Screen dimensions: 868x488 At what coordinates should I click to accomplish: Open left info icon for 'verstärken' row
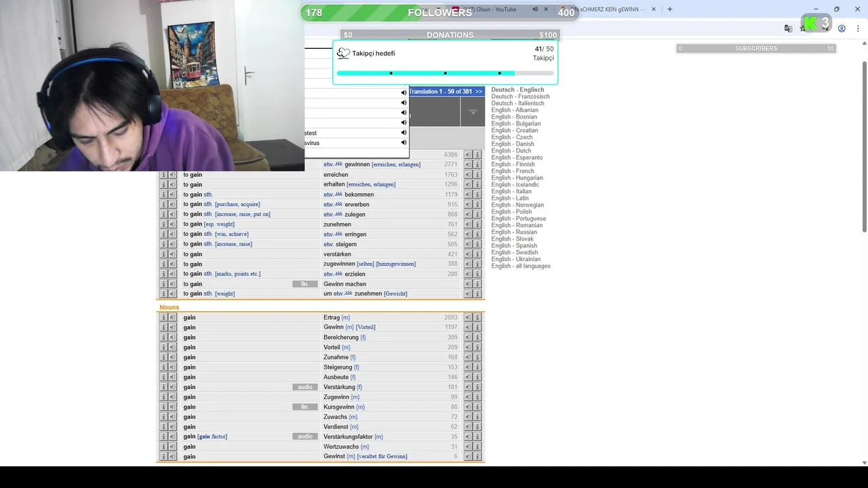(x=163, y=254)
